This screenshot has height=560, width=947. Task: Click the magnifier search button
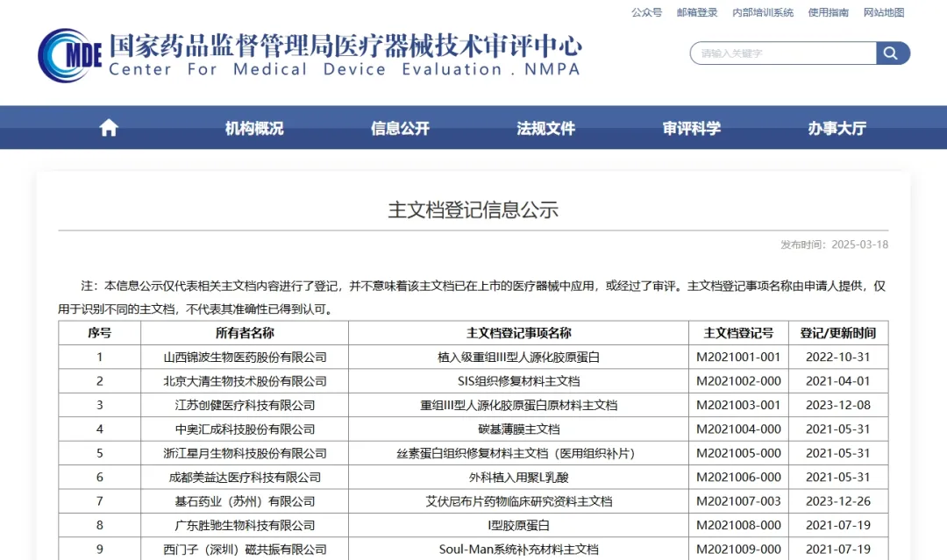click(892, 53)
